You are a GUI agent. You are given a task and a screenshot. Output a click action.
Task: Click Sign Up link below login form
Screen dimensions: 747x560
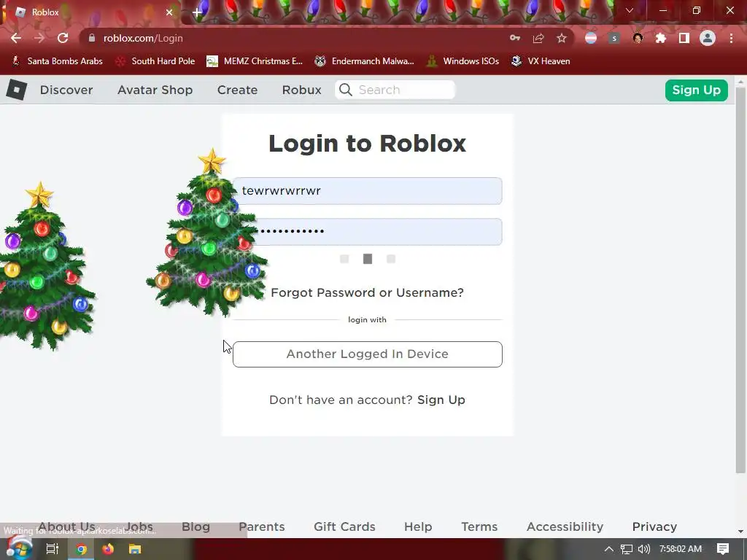click(x=441, y=400)
